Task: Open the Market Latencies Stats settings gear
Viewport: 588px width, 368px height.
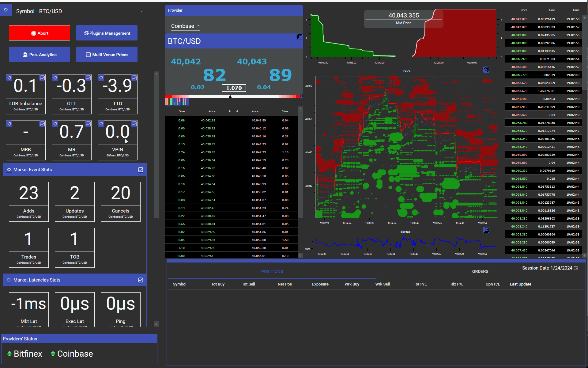Action: point(9,280)
